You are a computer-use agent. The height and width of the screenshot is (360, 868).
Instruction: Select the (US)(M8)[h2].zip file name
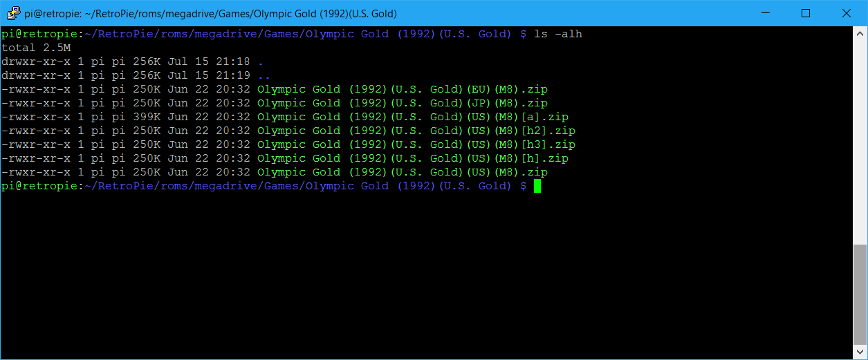pyautogui.click(x=416, y=131)
